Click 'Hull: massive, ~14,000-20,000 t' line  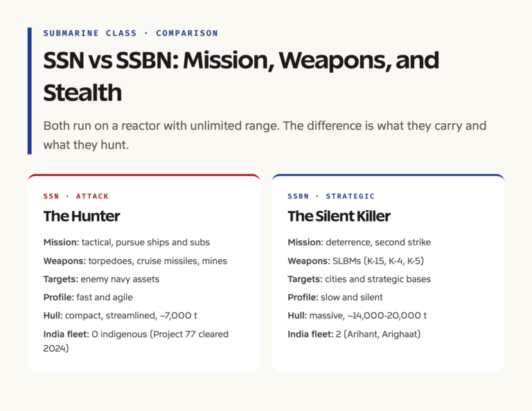tap(357, 316)
